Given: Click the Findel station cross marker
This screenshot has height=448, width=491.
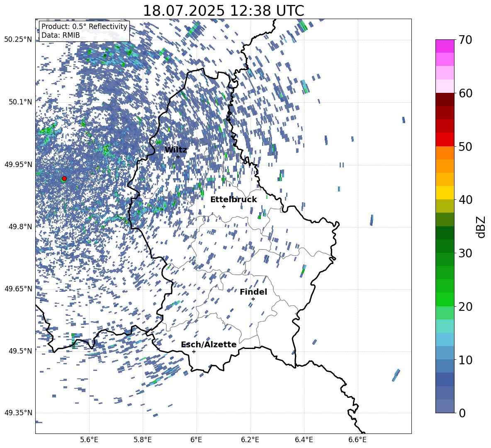Looking at the screenshot, I should 253,299.
